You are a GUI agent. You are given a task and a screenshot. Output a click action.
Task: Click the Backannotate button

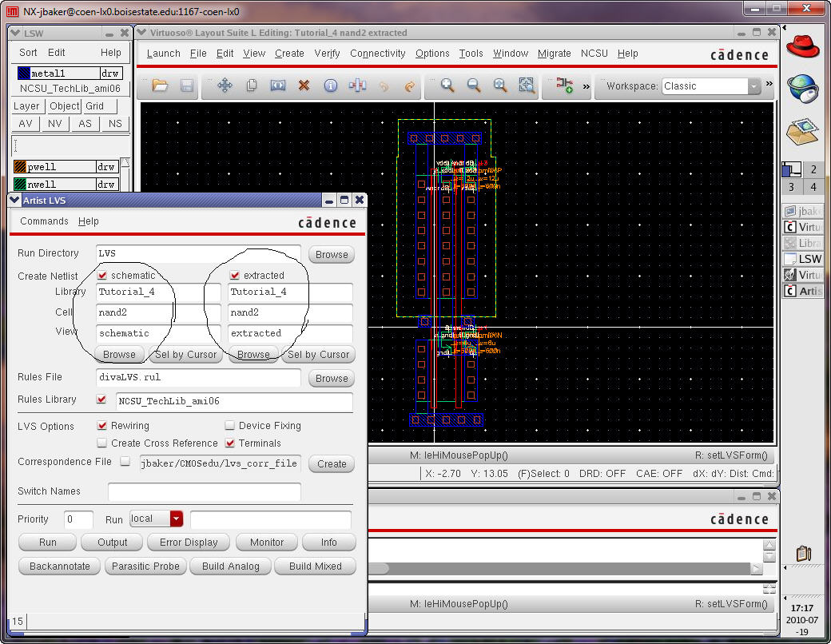[60, 566]
